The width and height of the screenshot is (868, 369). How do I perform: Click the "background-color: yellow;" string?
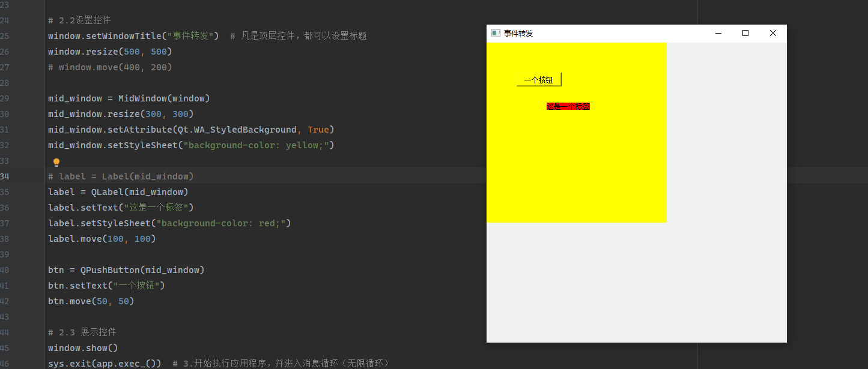click(x=256, y=145)
